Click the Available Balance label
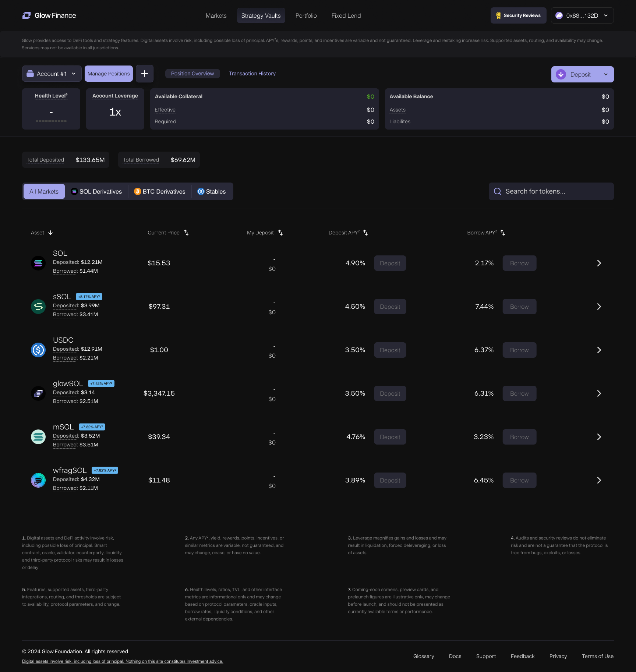Screen dimensions: 636x672 pos(411,96)
